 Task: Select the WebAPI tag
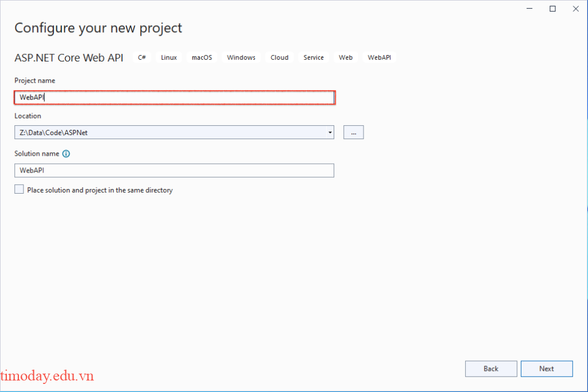379,57
